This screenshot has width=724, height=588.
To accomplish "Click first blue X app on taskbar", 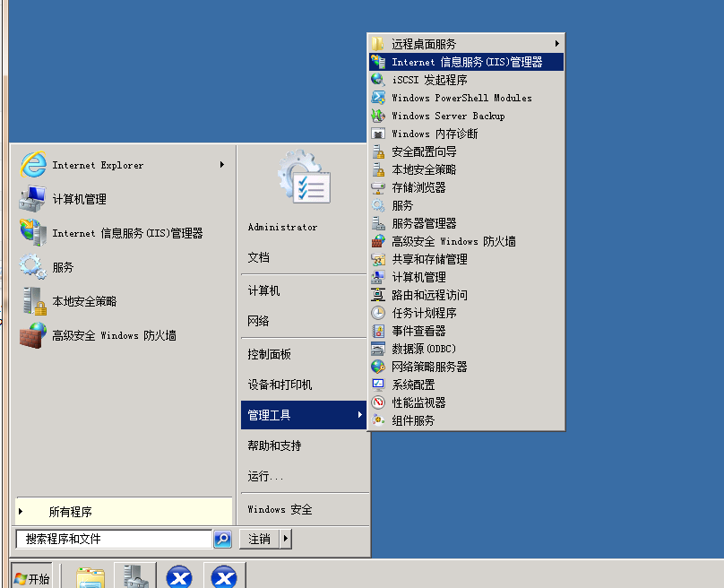I will (179, 576).
